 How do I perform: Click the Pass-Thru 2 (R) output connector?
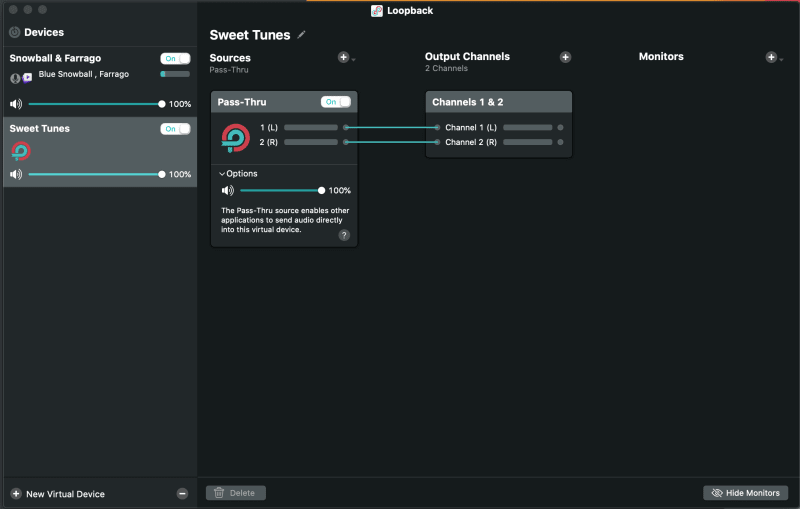pos(346,142)
